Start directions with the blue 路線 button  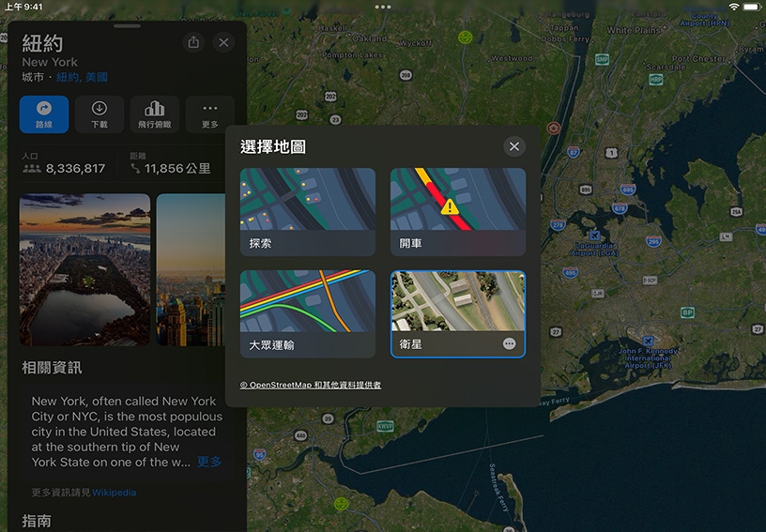44,114
